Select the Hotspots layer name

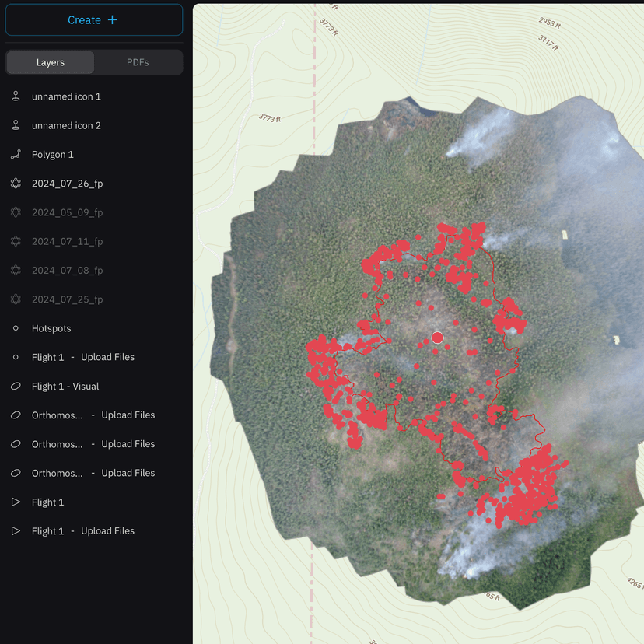(51, 328)
